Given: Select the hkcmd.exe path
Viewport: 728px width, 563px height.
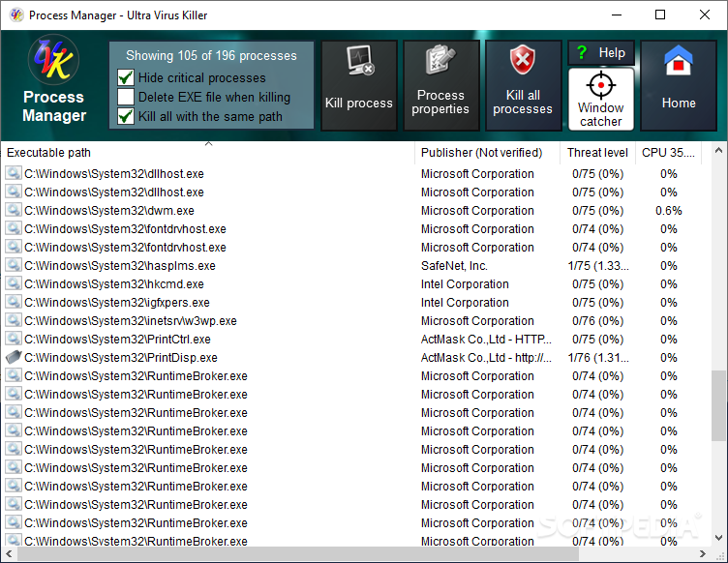Looking at the screenshot, I should click(114, 284).
